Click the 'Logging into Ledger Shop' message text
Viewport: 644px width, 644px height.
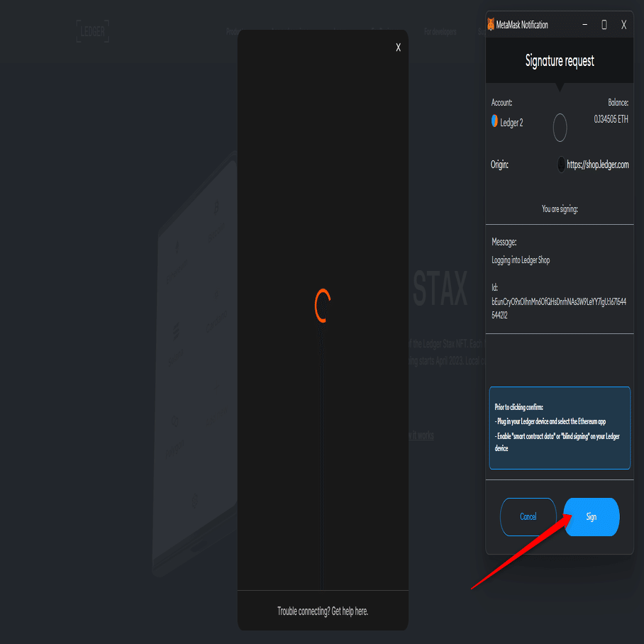(521, 260)
